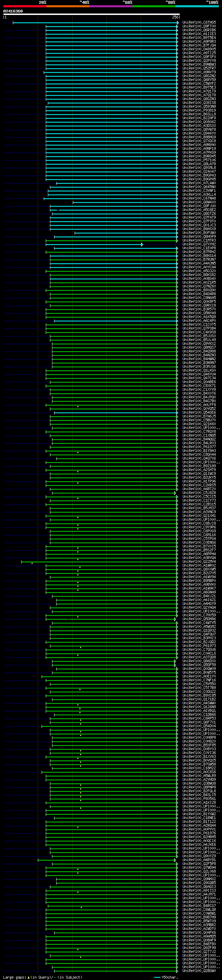Screen dimensions: 222x980
Task: Click the UniRef100_Q946Y0 hit label
Action: pyautogui.click(x=199, y=133)
